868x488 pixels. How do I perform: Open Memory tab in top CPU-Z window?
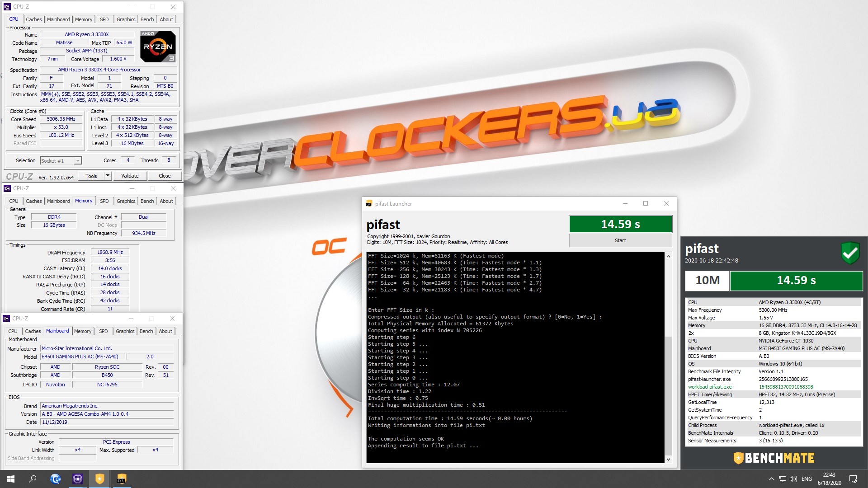84,19
